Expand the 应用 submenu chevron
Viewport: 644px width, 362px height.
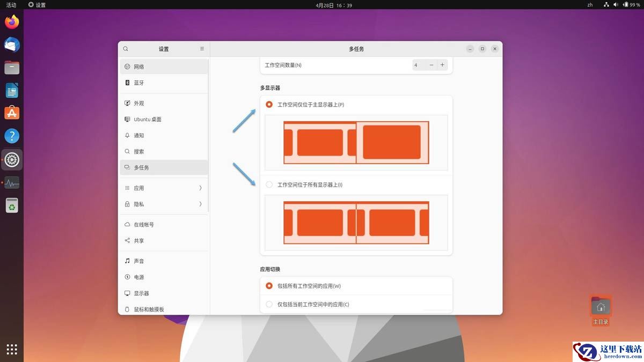pyautogui.click(x=200, y=188)
